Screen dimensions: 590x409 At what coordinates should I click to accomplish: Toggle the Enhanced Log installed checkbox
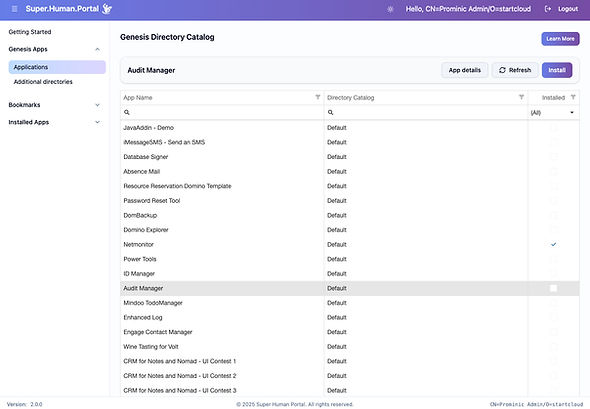pos(554,317)
